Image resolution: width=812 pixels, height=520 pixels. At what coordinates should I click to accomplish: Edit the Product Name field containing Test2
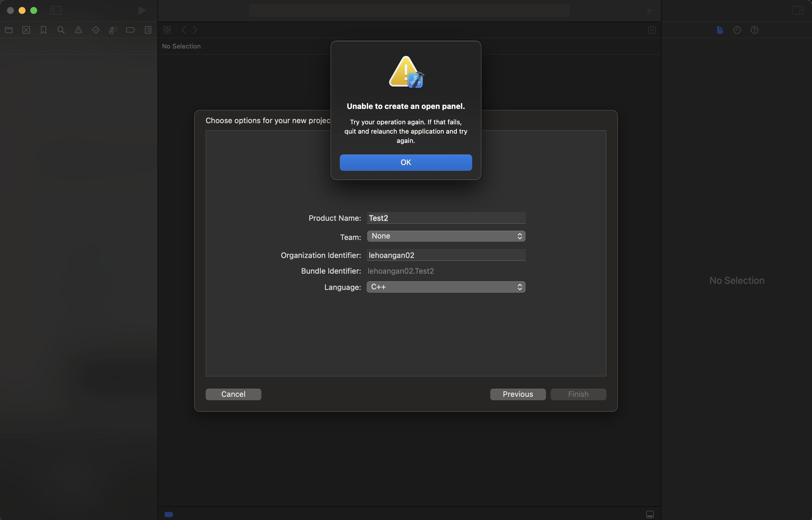click(x=446, y=218)
